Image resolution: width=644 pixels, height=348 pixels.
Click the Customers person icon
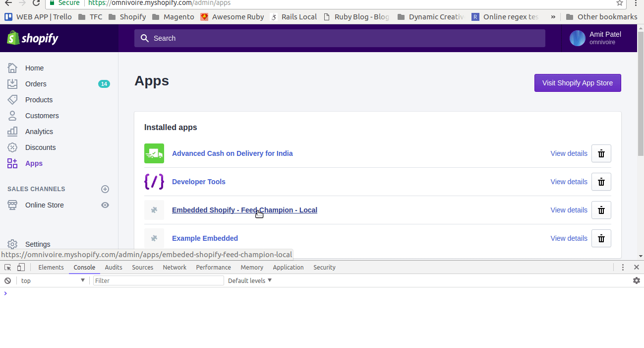point(12,116)
